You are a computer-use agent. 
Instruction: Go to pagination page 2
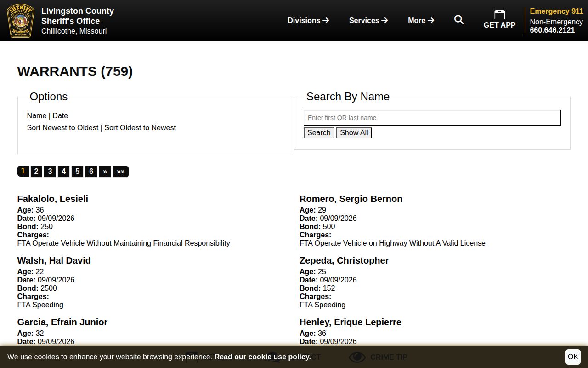(x=36, y=172)
